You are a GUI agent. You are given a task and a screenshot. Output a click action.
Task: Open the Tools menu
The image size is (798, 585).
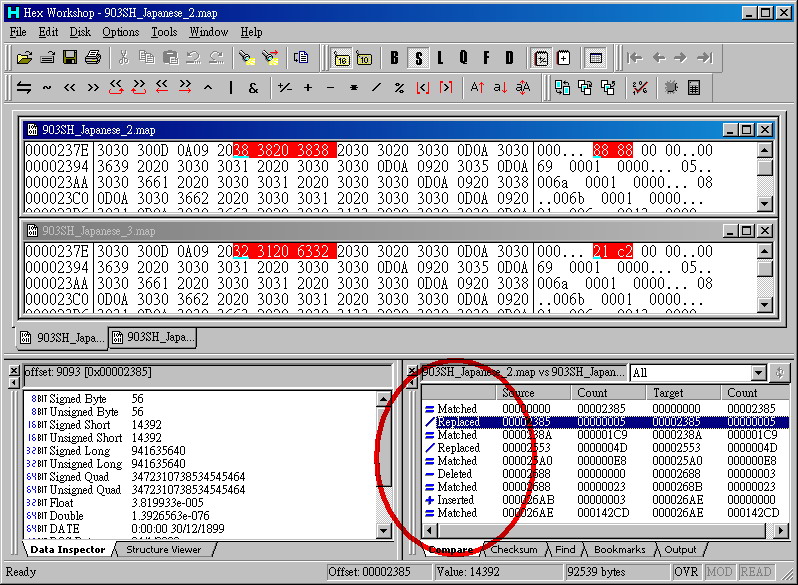[x=163, y=32]
